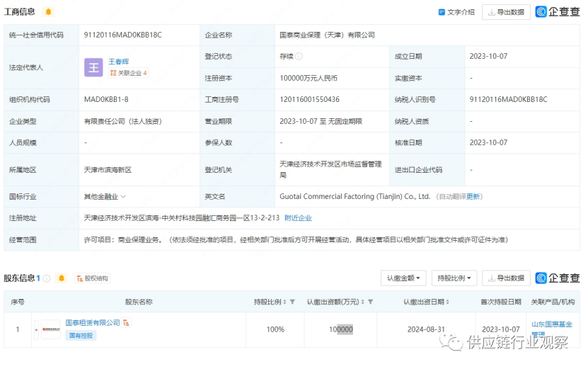Open 王春辉 legal representative link

pos(118,62)
